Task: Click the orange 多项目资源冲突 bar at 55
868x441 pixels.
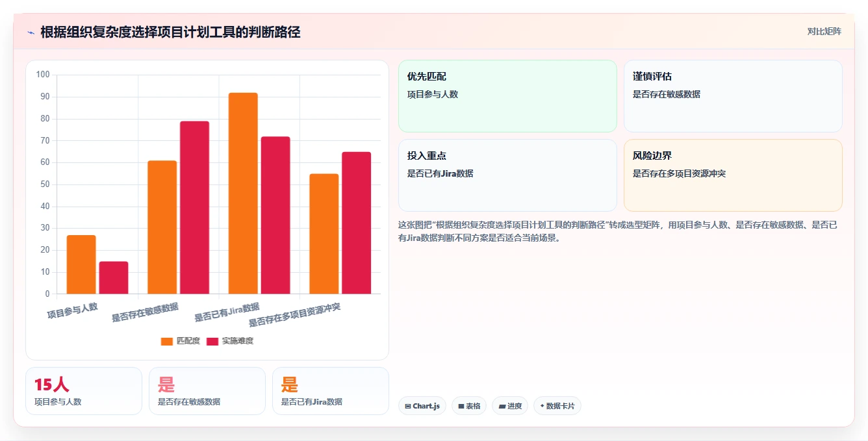Action: click(324, 234)
